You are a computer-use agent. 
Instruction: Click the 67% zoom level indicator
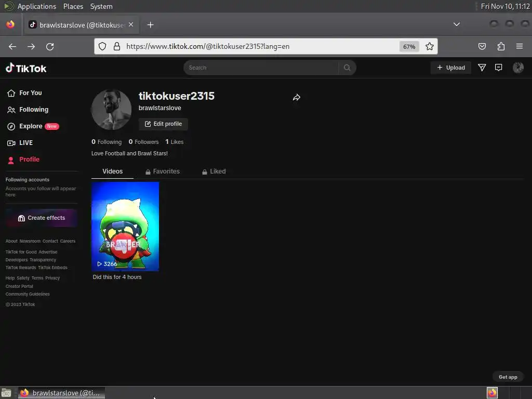coord(409,46)
